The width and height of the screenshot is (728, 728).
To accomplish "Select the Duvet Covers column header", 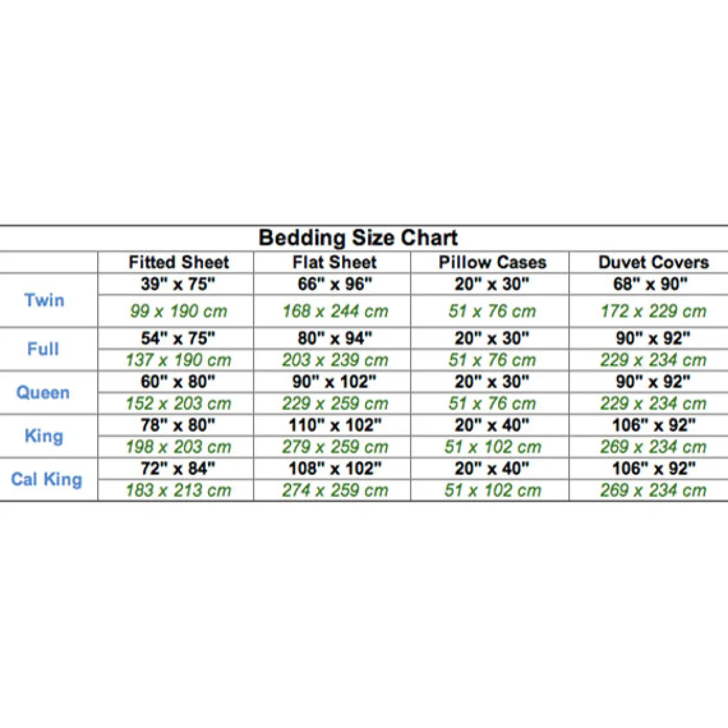I will click(653, 263).
